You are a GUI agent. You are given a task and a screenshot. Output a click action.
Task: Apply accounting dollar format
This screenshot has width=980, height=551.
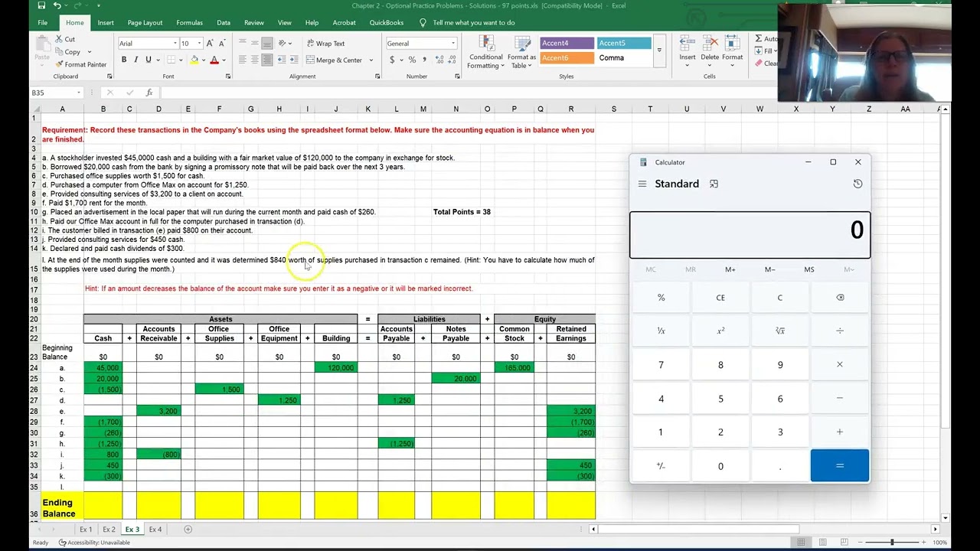click(392, 60)
